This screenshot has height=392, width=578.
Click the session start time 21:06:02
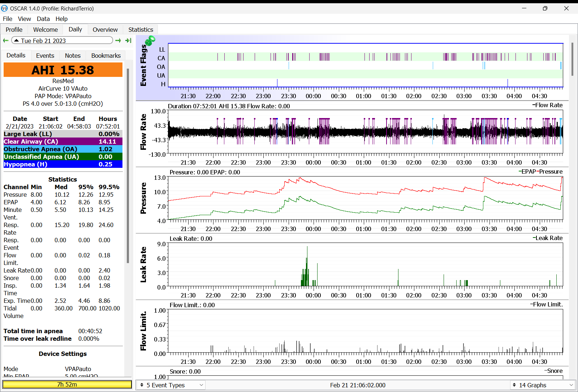click(x=51, y=126)
